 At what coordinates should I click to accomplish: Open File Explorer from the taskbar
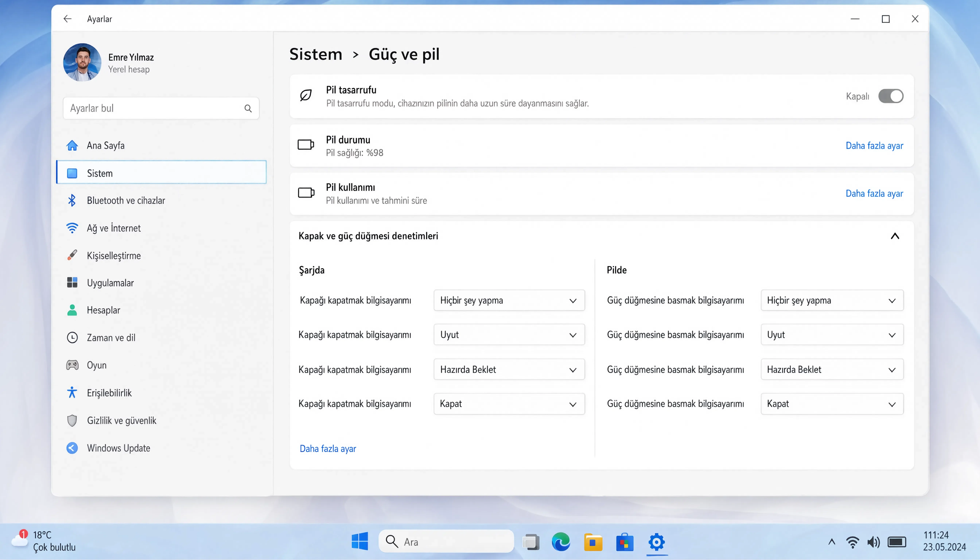pos(593,542)
